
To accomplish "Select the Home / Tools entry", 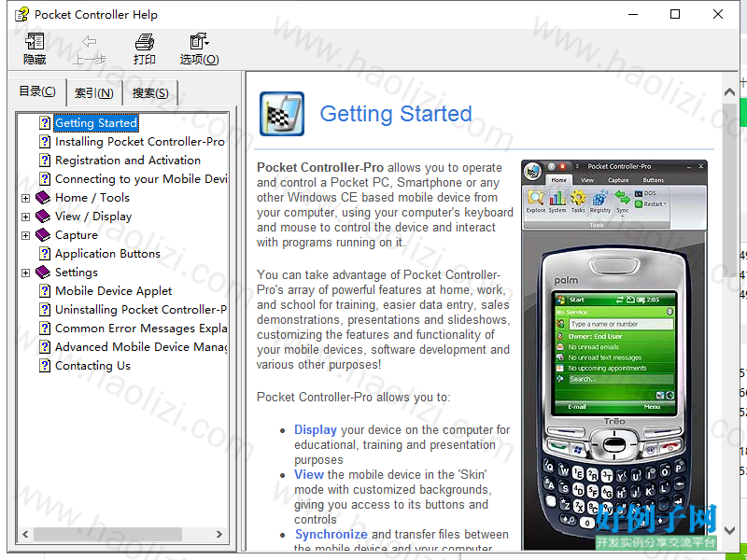I will pos(92,197).
